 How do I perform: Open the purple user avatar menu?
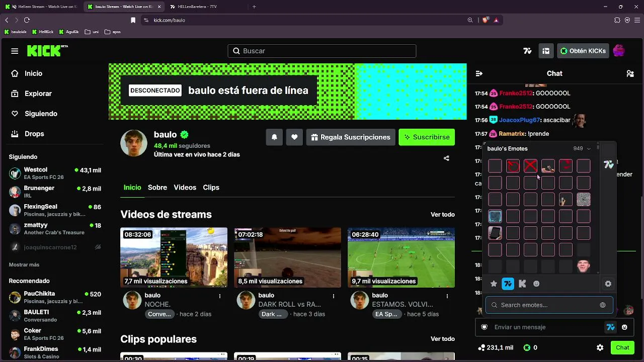pos(619,51)
